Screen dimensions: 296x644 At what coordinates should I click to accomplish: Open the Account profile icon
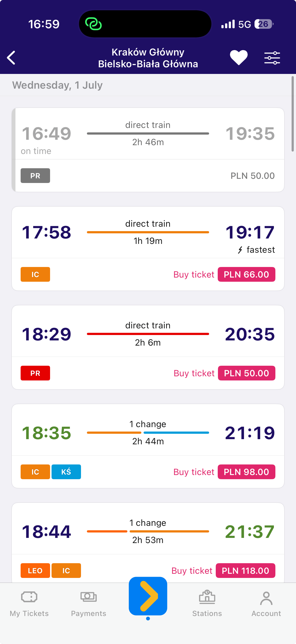point(266,598)
